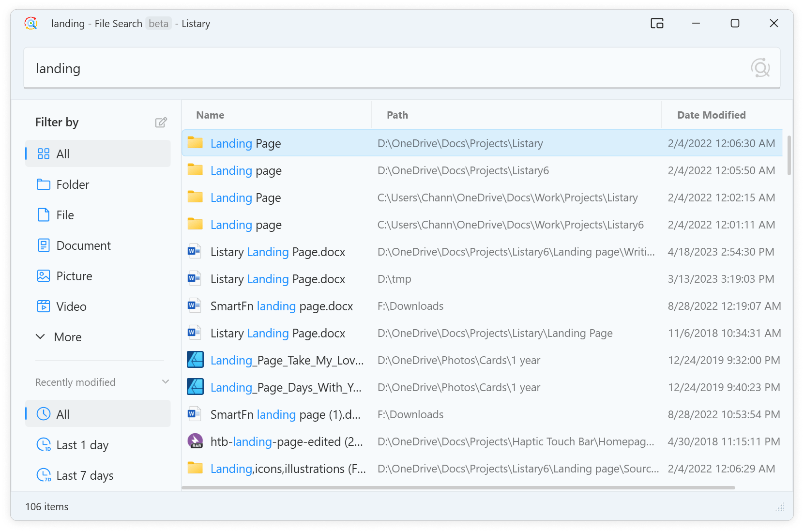
Task: Click the horizontal results scrollbar
Action: [x=458, y=487]
